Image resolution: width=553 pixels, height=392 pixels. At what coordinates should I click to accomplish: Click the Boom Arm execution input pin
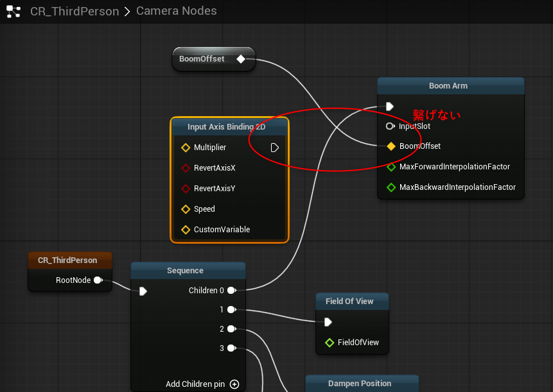389,107
